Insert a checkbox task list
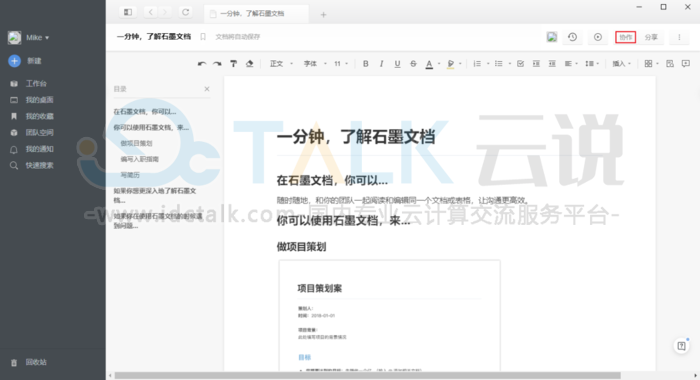The width and height of the screenshot is (700, 380). (x=521, y=64)
